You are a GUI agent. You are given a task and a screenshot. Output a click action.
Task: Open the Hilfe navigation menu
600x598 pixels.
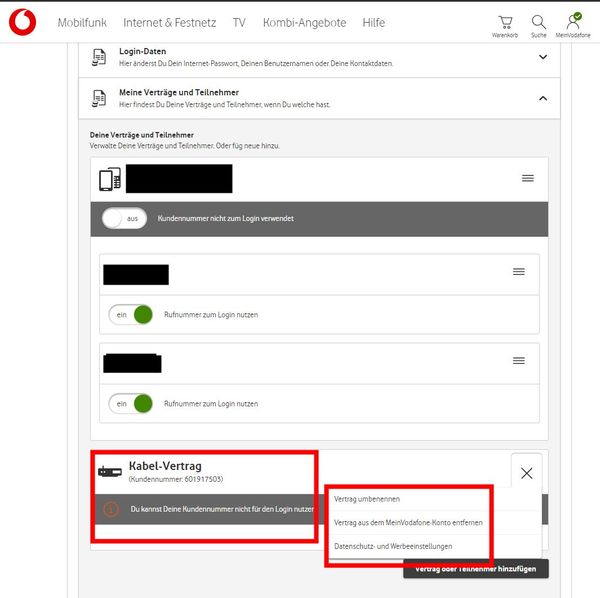(x=373, y=23)
